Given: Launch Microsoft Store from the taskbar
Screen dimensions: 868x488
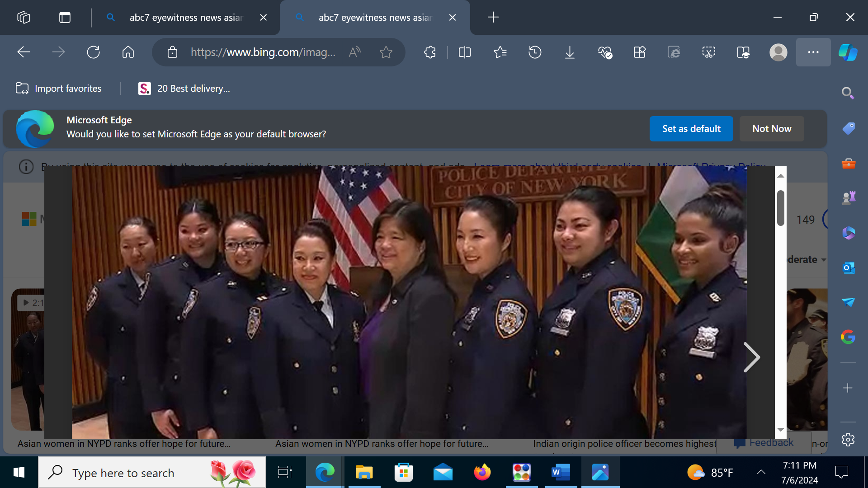Looking at the screenshot, I should [403, 473].
